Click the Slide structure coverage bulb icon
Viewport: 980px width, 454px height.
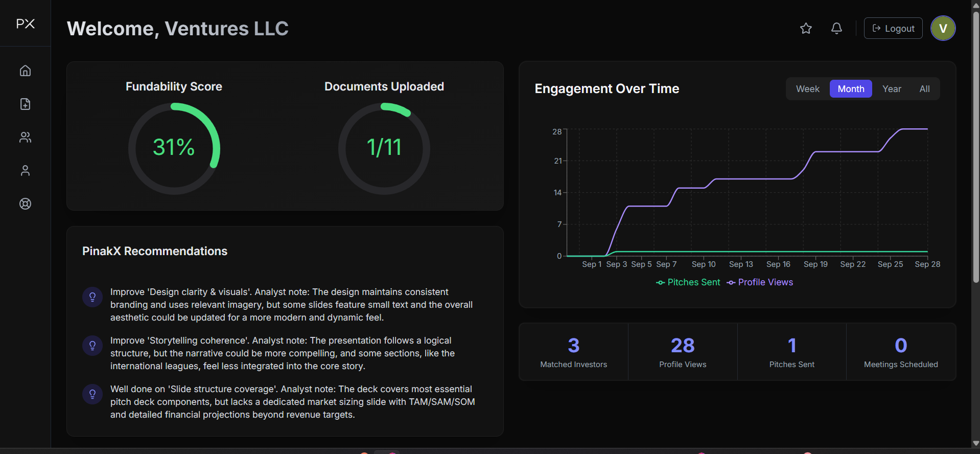pyautogui.click(x=92, y=394)
